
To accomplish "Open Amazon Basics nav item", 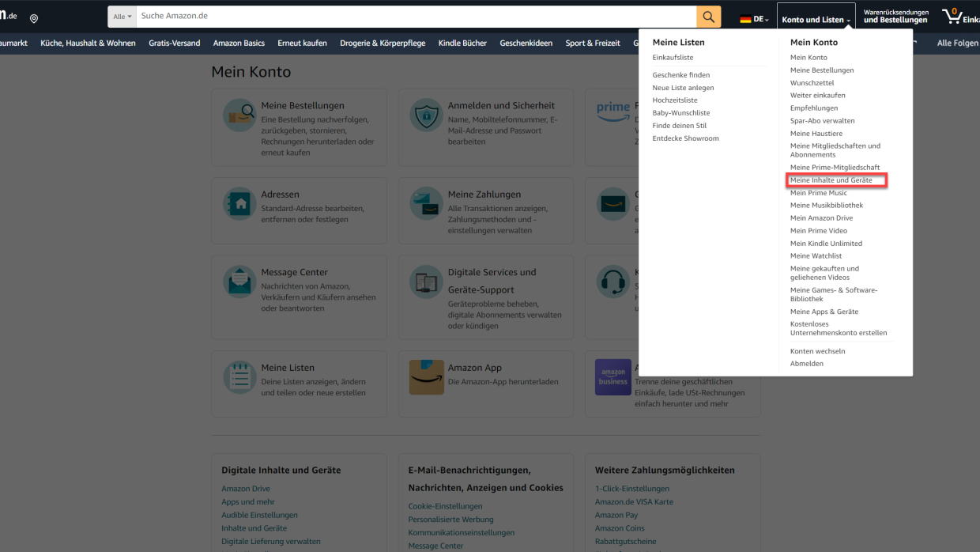I will point(239,43).
